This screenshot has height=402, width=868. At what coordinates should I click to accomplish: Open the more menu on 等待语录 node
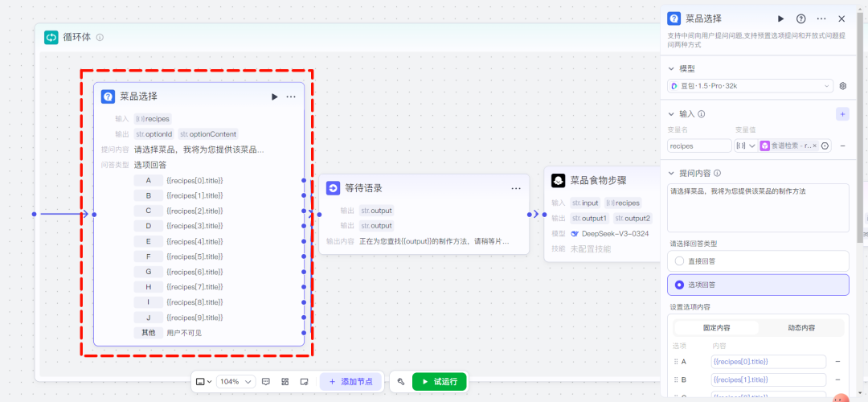(516, 188)
